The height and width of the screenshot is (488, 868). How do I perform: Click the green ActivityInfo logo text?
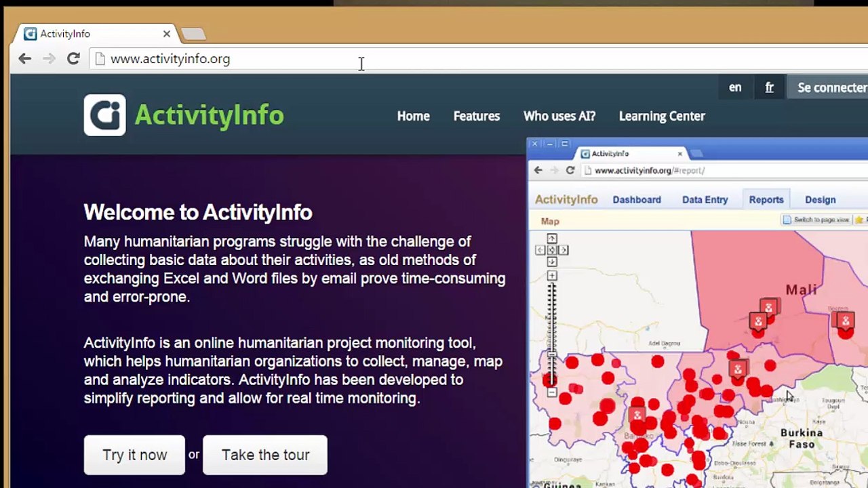[x=209, y=115]
